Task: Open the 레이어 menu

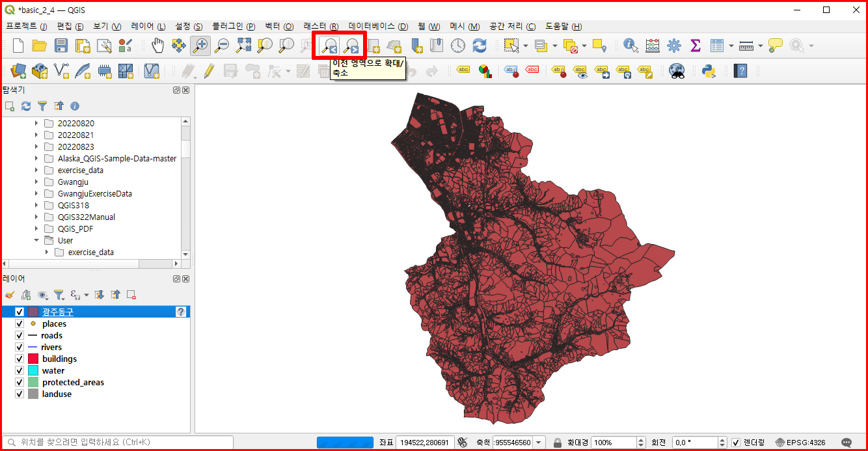Action: pos(148,27)
